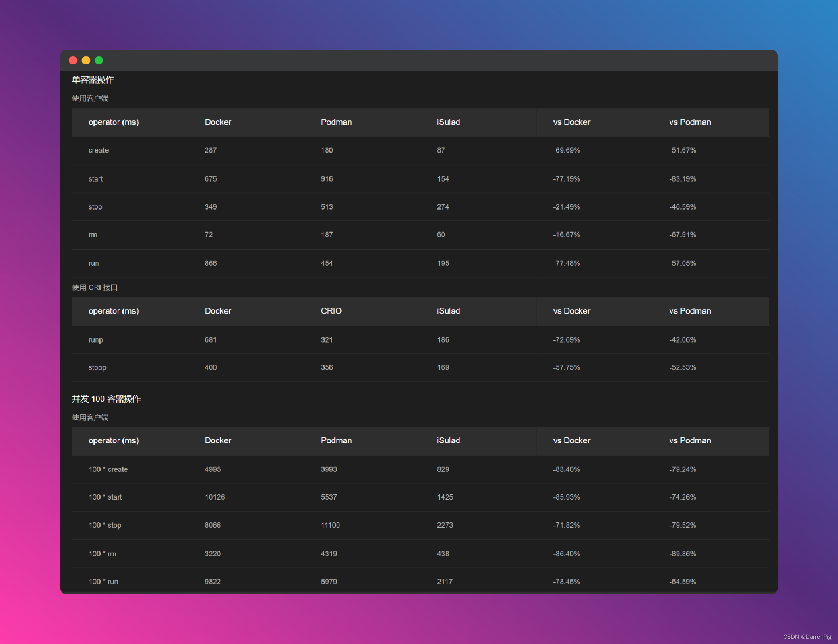Viewport: 838px width, 644px height.
Task: Click the runp row label
Action: click(x=96, y=340)
